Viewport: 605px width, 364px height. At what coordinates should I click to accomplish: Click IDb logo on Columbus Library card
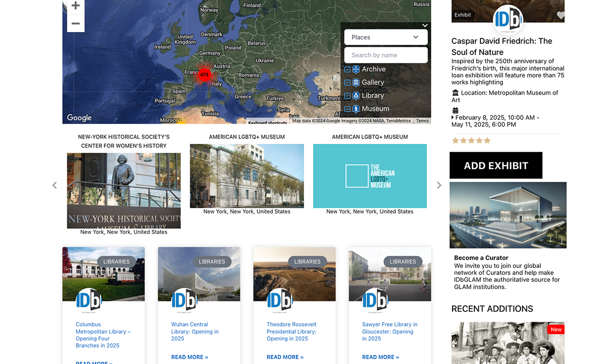click(89, 300)
